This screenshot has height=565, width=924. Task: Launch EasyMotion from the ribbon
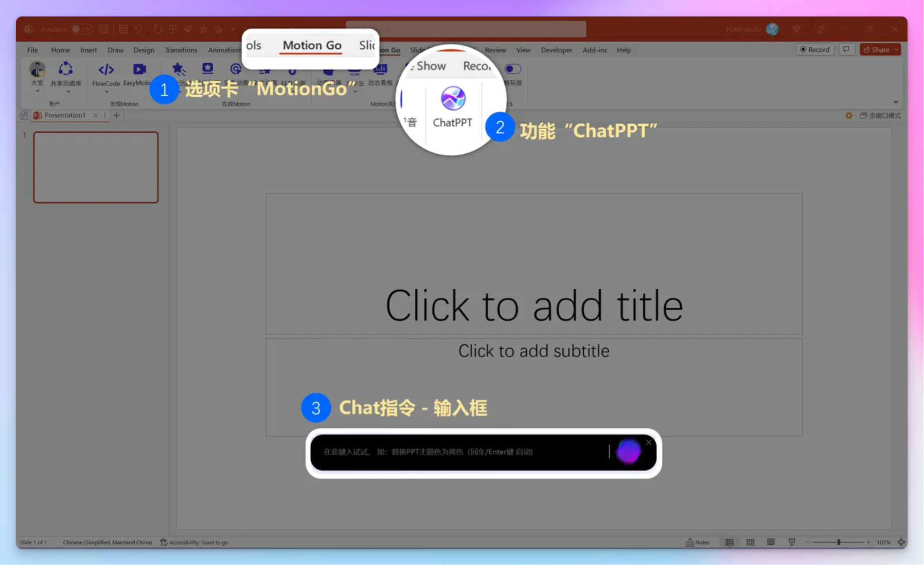click(x=139, y=71)
